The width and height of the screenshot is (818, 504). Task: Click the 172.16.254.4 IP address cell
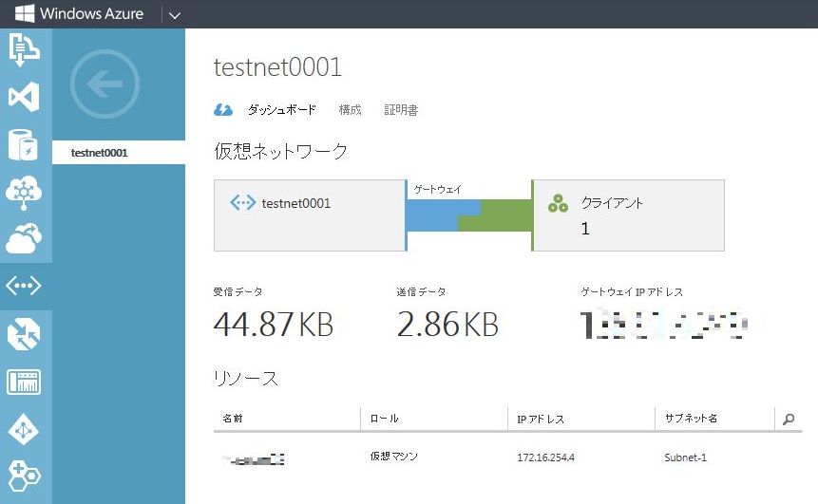pos(545,457)
